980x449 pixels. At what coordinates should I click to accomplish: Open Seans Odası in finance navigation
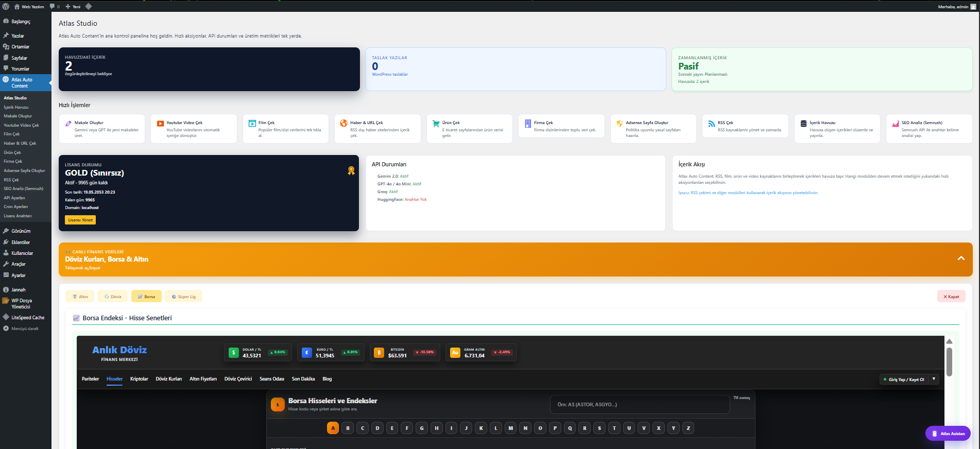click(272, 379)
